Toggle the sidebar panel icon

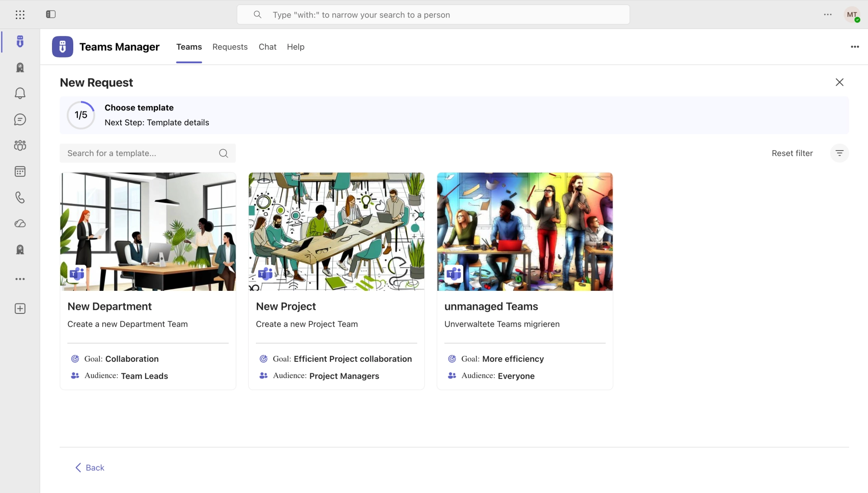51,14
